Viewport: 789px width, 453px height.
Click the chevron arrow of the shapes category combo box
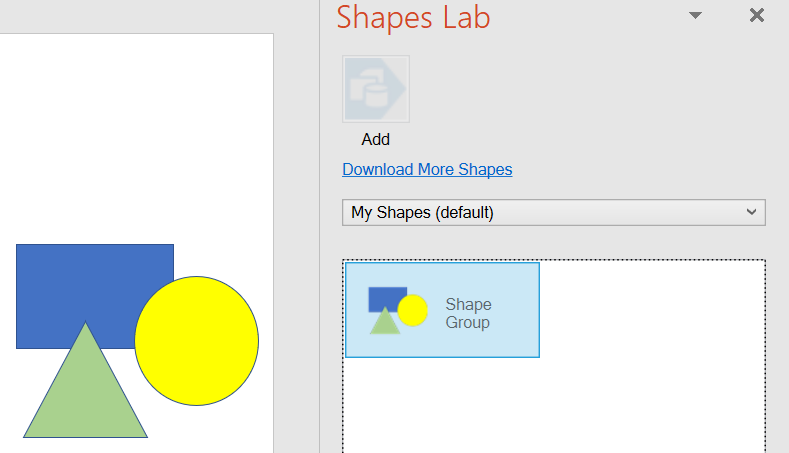point(752,213)
